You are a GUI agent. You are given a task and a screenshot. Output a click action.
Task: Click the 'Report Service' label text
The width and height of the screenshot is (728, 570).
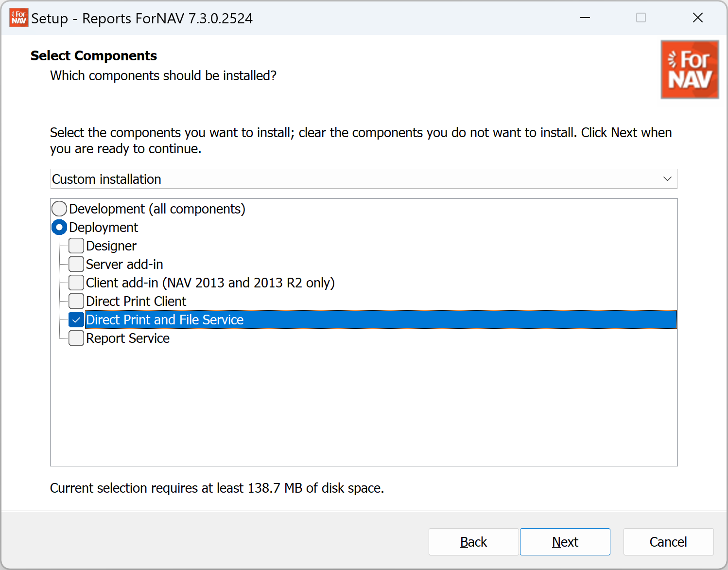pos(128,338)
